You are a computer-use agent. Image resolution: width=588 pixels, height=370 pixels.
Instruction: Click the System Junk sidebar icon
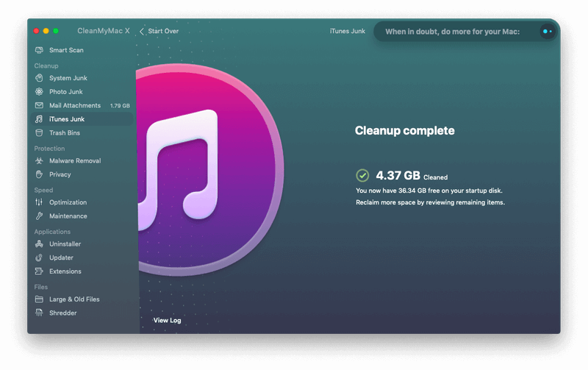(x=39, y=78)
